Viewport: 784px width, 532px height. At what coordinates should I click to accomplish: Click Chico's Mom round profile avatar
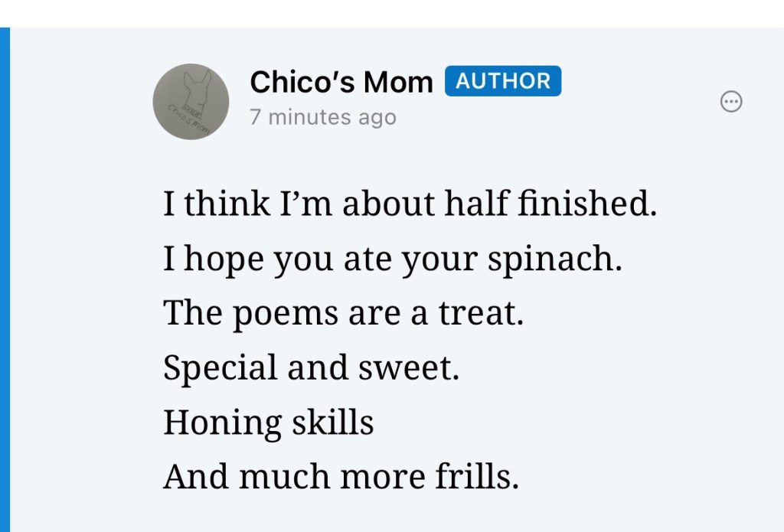tap(191, 101)
